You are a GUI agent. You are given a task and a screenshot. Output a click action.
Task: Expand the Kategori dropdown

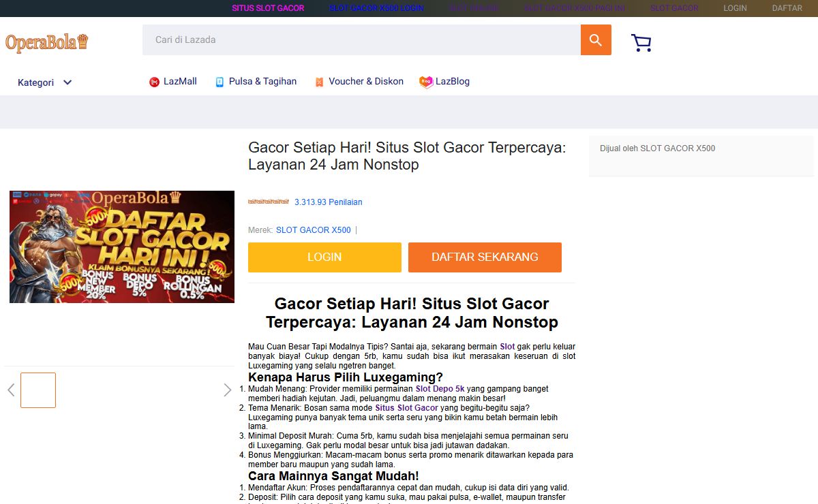coord(45,82)
